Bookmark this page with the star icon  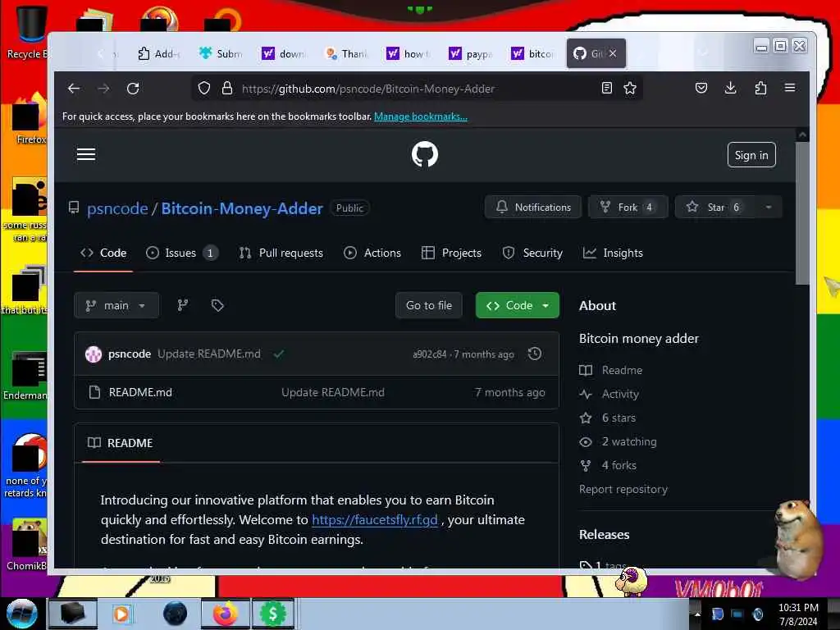(630, 89)
